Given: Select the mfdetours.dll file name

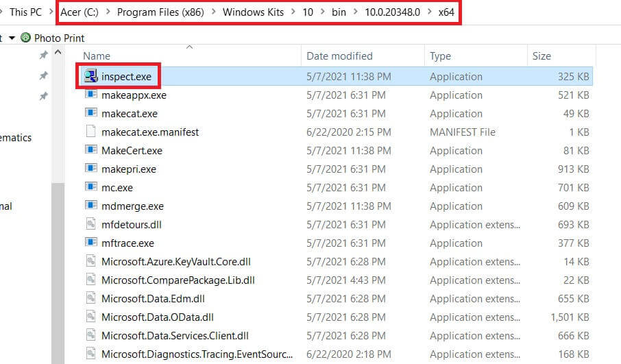Looking at the screenshot, I should coord(132,225).
